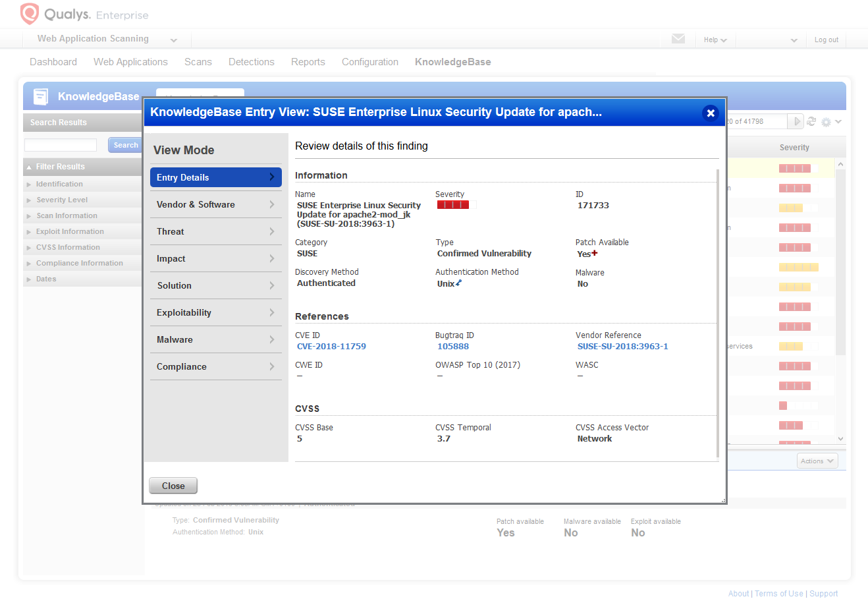The width and height of the screenshot is (868, 601).
Task: Open the Help dropdown menu
Action: 715,40
